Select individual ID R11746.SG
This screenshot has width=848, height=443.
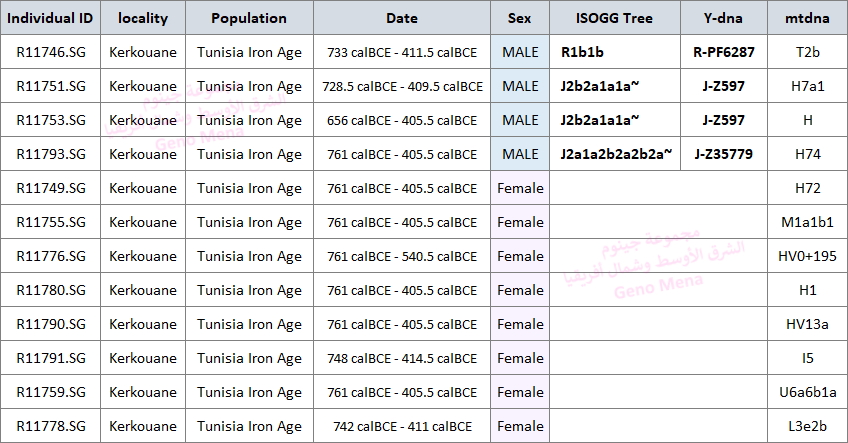[x=51, y=52]
